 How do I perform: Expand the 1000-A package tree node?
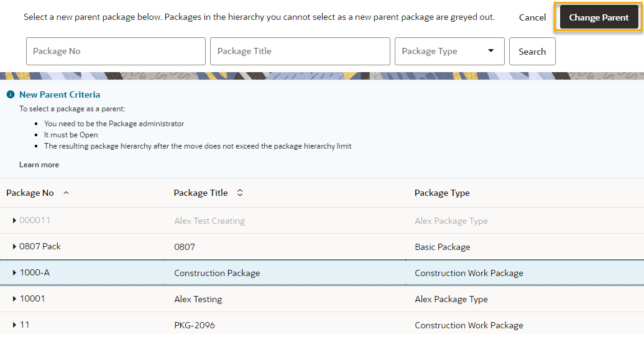pyautogui.click(x=14, y=272)
